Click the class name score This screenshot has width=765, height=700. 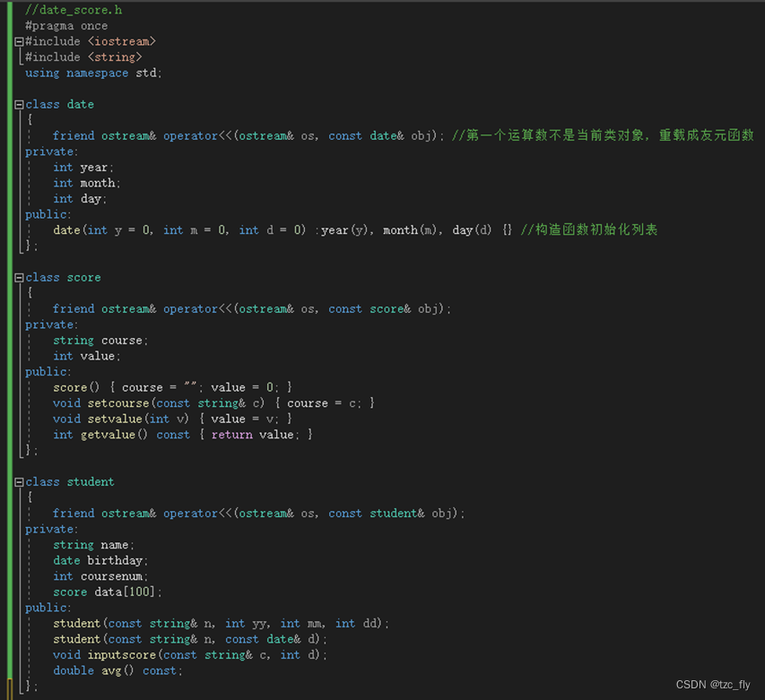coord(84,277)
